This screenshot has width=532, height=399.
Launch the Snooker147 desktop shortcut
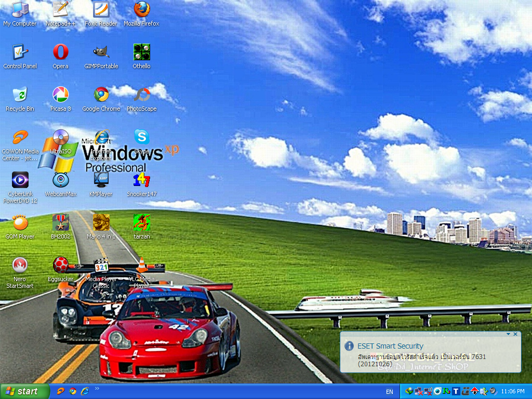pos(141,184)
